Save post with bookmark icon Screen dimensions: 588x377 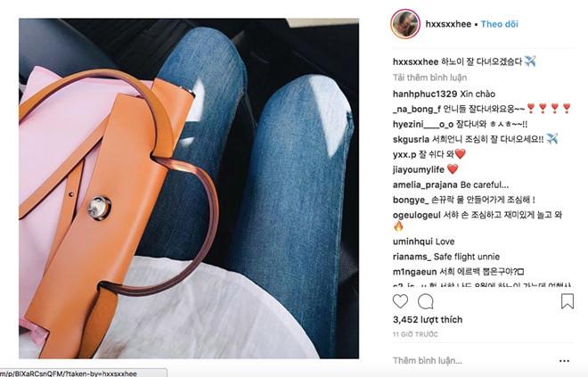click(x=568, y=301)
